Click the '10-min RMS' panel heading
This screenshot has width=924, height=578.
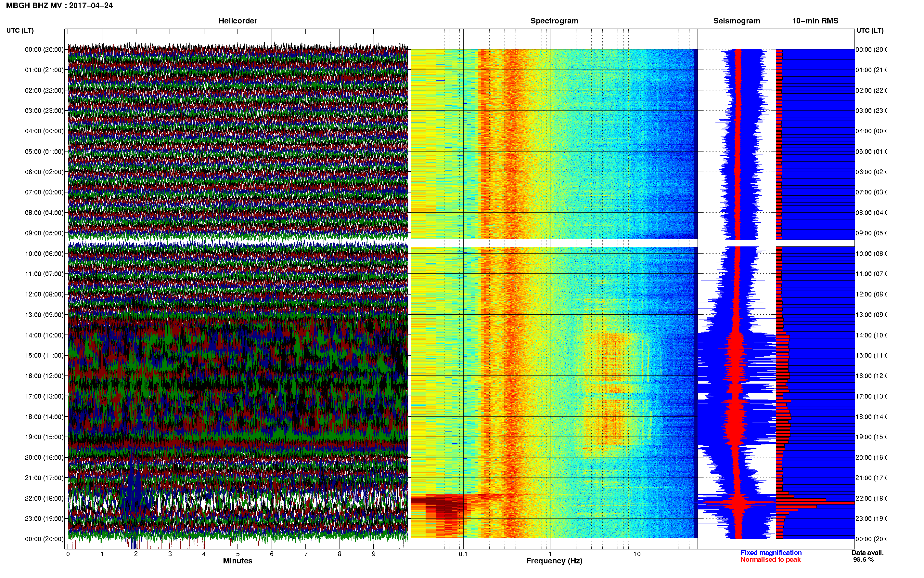pyautogui.click(x=815, y=21)
